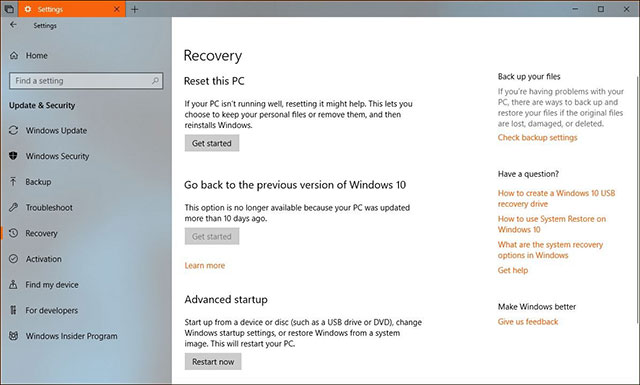Click the Find my device icon
The width and height of the screenshot is (640, 385).
coord(13,285)
